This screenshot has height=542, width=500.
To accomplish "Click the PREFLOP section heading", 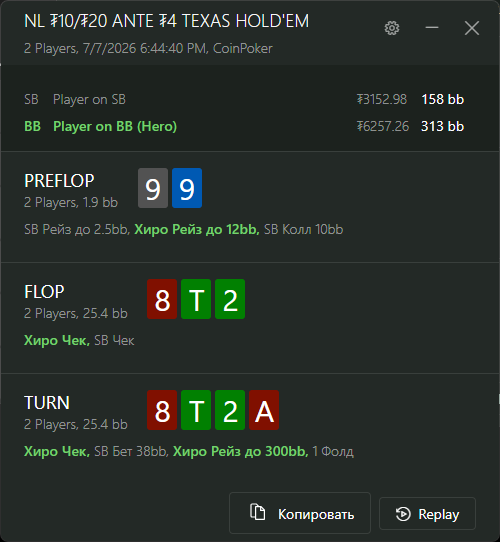I will (x=59, y=181).
